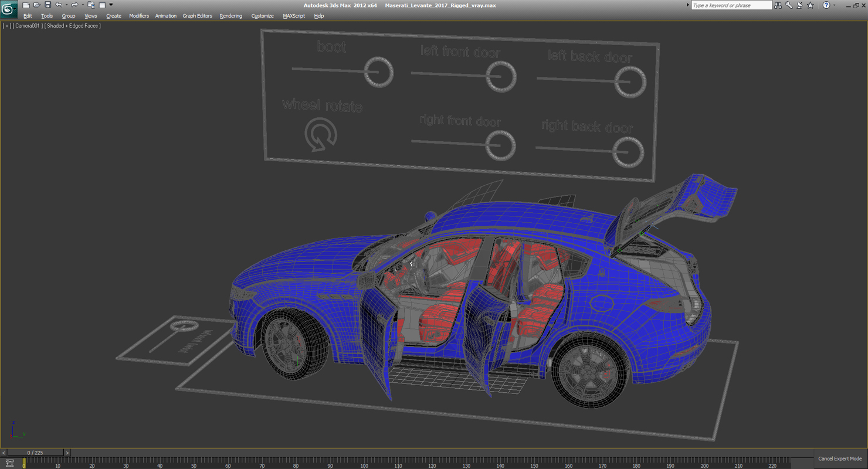Open the Group menu

[69, 16]
